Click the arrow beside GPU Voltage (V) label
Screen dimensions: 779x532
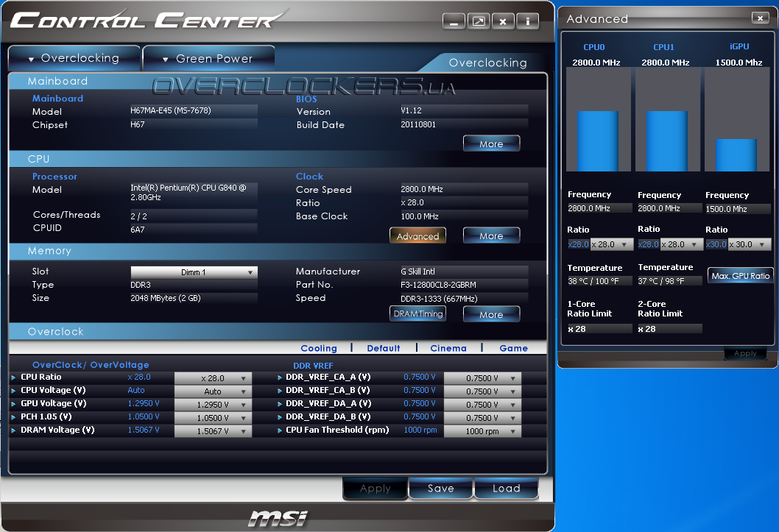[x=13, y=404]
